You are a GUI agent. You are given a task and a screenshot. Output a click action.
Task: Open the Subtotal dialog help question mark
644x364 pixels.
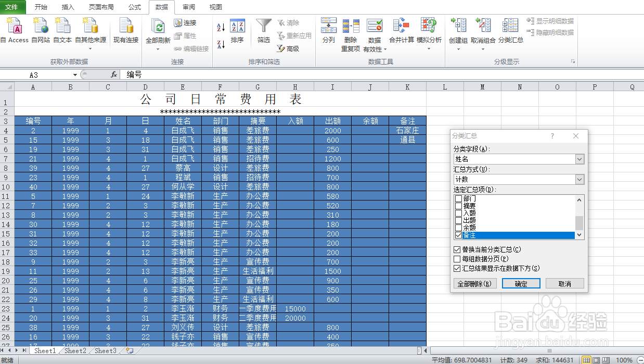click(x=552, y=136)
